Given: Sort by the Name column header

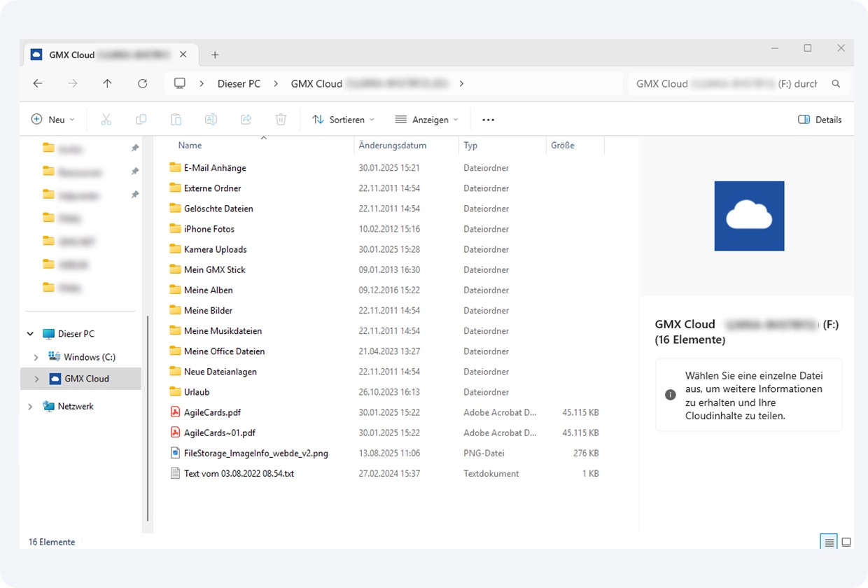Looking at the screenshot, I should coord(190,146).
